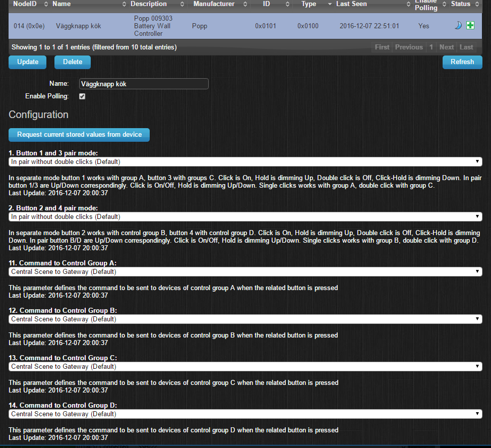Click the Configuration heading
The height and width of the screenshot is (448, 491).
coord(38,115)
